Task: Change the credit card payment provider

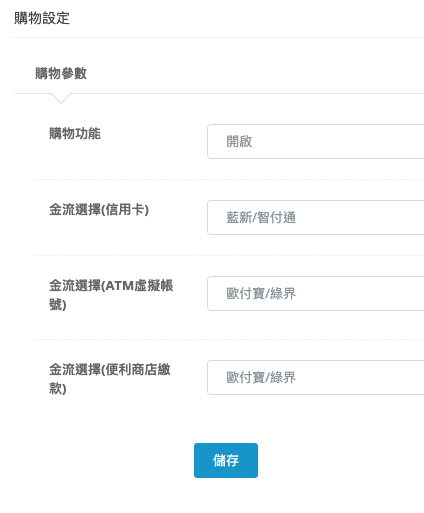Action: click(316, 217)
